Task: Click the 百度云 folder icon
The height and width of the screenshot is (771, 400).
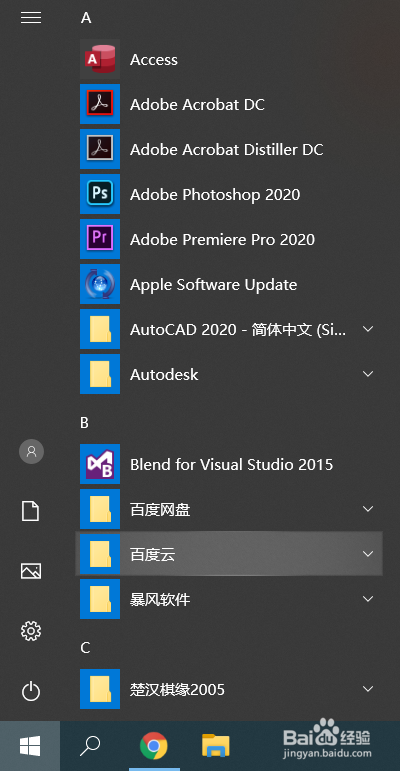Action: pos(100,554)
